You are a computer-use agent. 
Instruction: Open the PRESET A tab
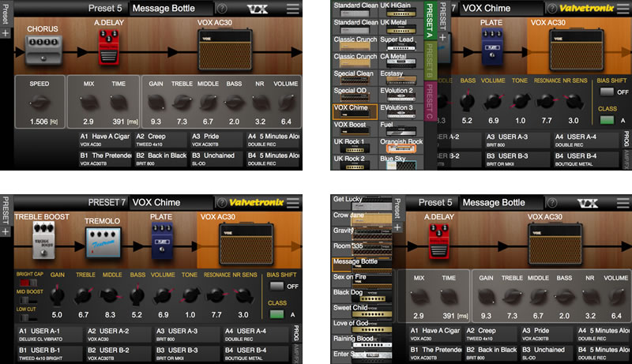[x=429, y=21]
